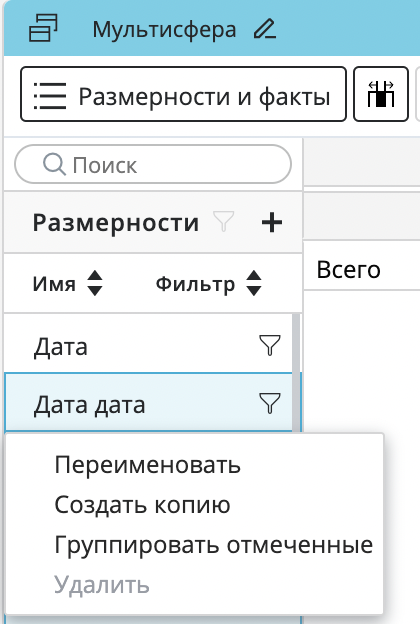The image size is (420, 624).
Task: Choose Создать копию in context menu
Action: point(143,505)
